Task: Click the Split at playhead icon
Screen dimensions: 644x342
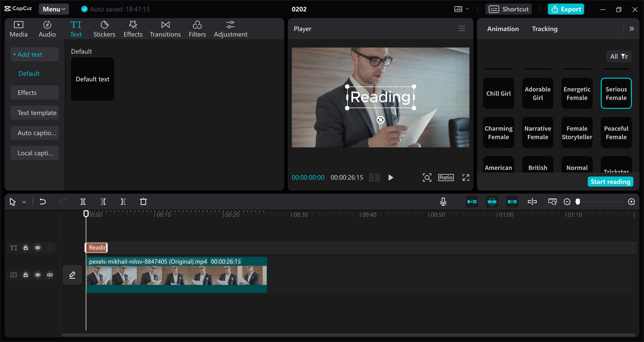Action: click(x=84, y=201)
